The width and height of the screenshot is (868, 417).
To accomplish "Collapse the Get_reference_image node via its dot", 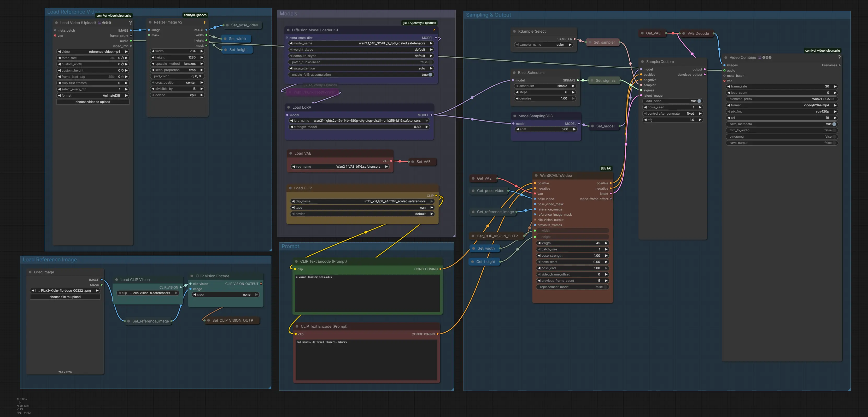I will click(x=473, y=212).
